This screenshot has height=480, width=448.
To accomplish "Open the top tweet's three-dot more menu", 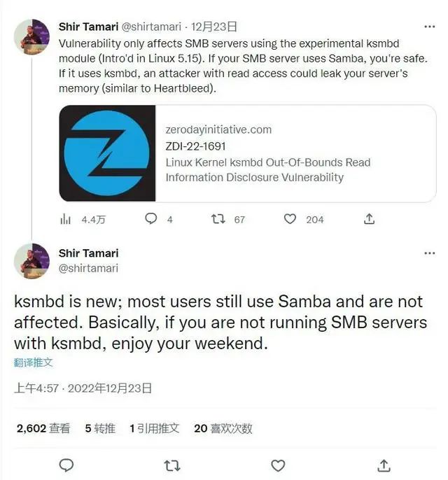I will click(429, 27).
